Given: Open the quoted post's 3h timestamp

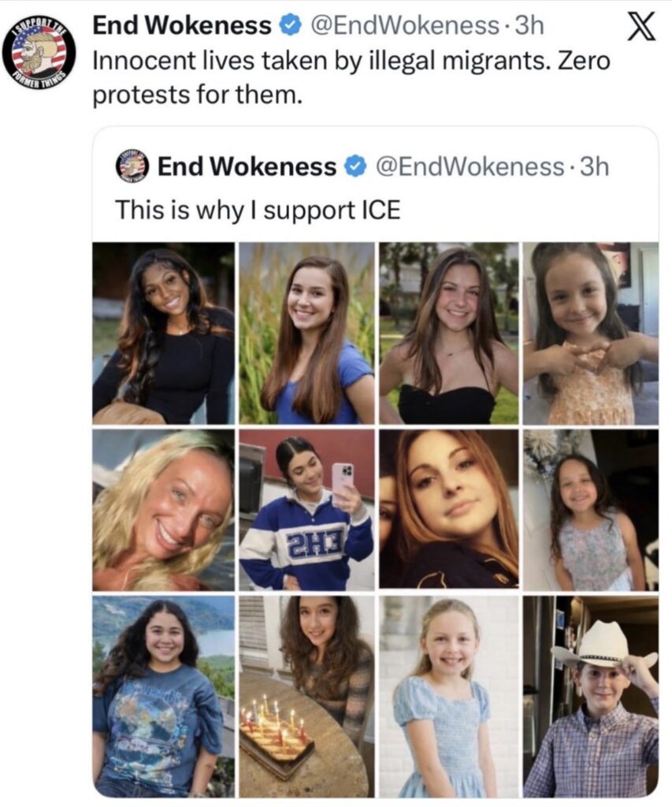Looking at the screenshot, I should coord(594,167).
